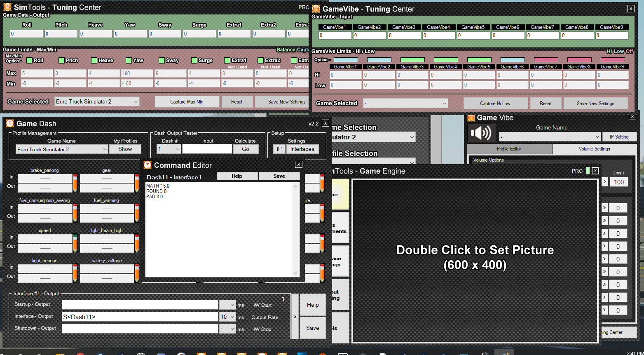Close the Command Editor window

(299, 165)
